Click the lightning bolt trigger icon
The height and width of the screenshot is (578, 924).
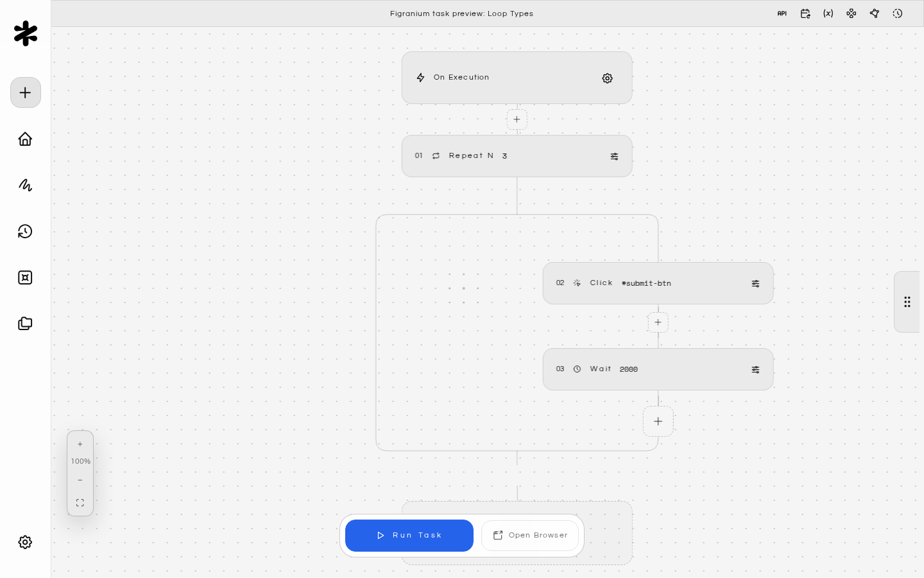coord(421,78)
